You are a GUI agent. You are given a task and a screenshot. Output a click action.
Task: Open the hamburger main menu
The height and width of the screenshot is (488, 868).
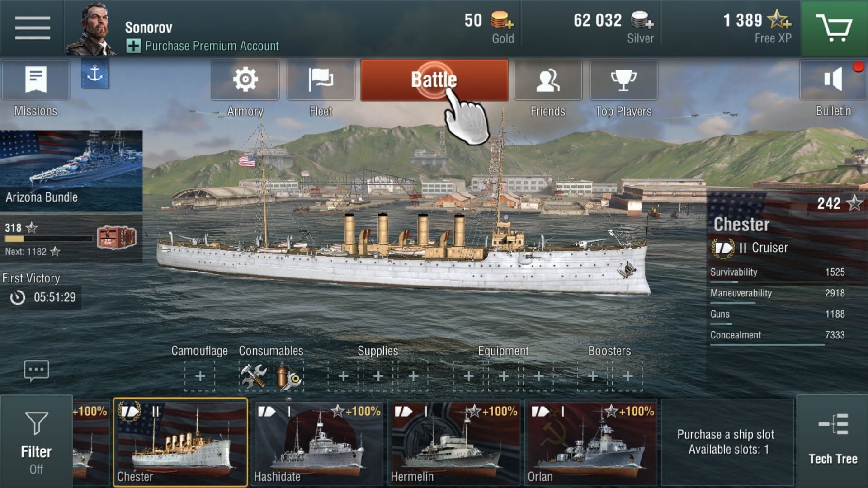tap(32, 28)
